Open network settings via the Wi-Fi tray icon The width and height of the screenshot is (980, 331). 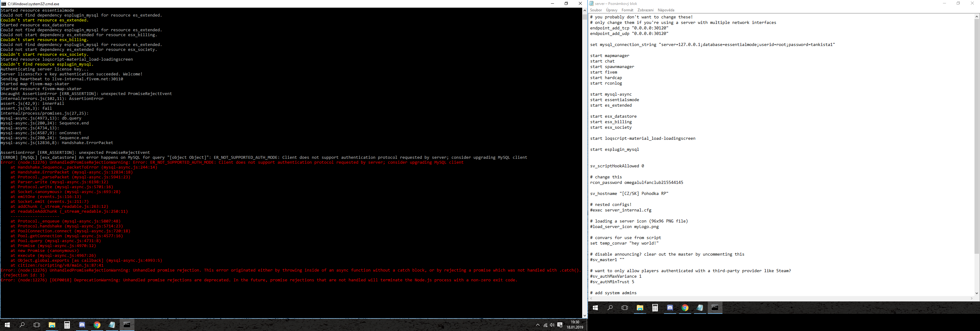point(545,325)
